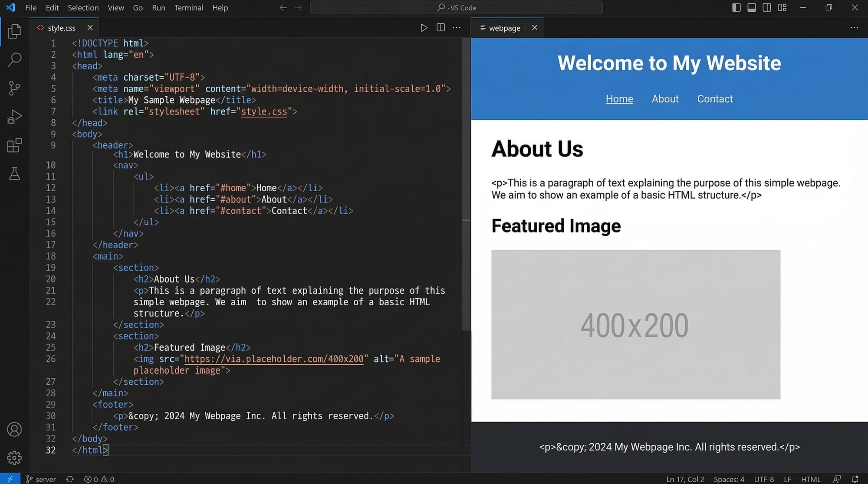The width and height of the screenshot is (868, 484).
Task: Open the Explorer view in activity bar
Action: point(14,31)
